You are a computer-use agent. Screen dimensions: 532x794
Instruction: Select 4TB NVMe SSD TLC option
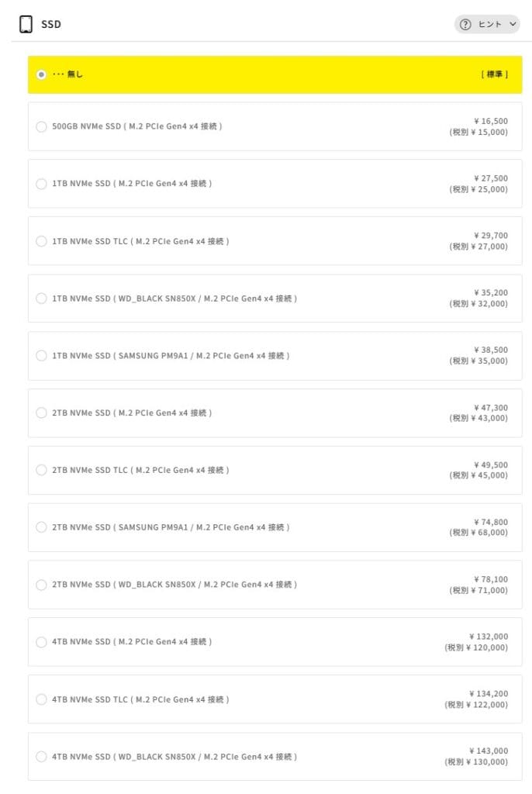pyautogui.click(x=42, y=699)
